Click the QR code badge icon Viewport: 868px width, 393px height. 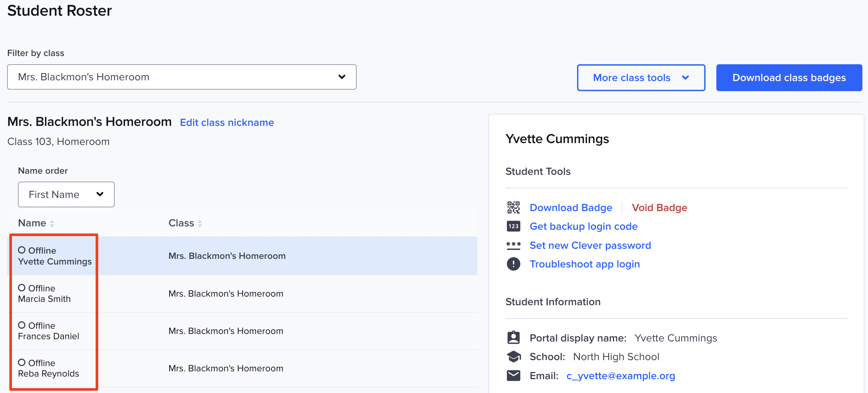pyautogui.click(x=514, y=207)
